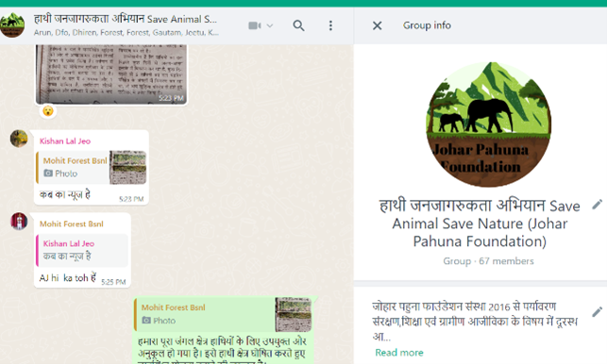Open Mohit Forest Bsnl's profile picture
Image resolution: width=607 pixels, height=364 pixels.
19,222
